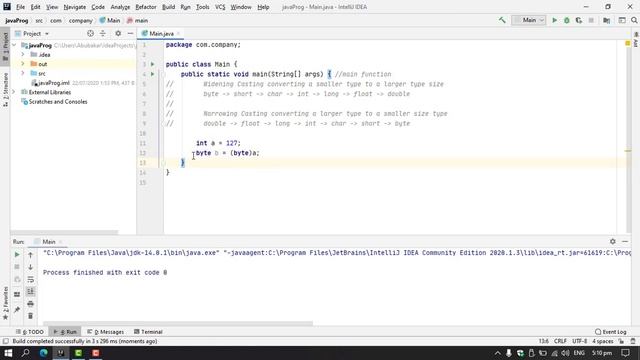Click the Stop icon in top toolbar
Viewport: 640px width, 360px height.
coord(591,20)
